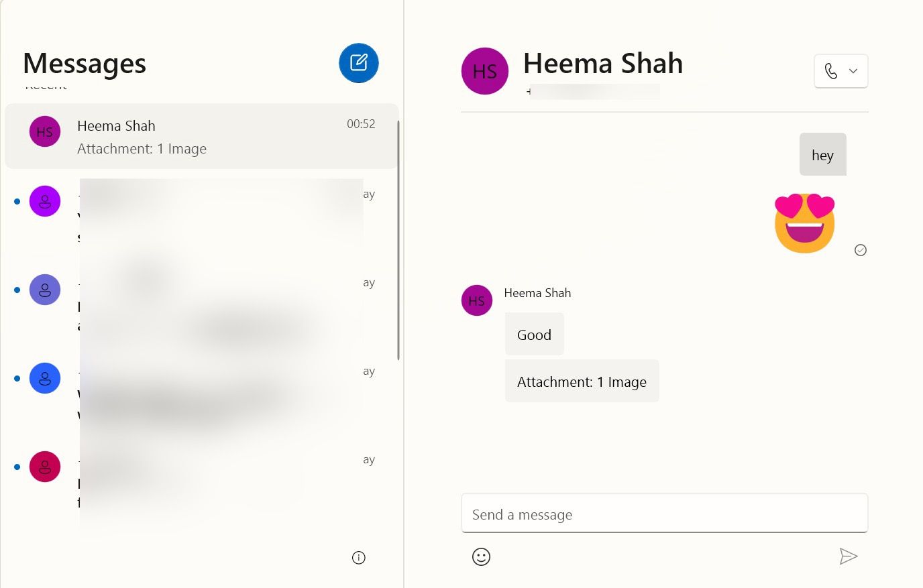Click the Good message bubble from Heema Shah
Image resolution: width=923 pixels, height=588 pixels.
pyautogui.click(x=534, y=334)
